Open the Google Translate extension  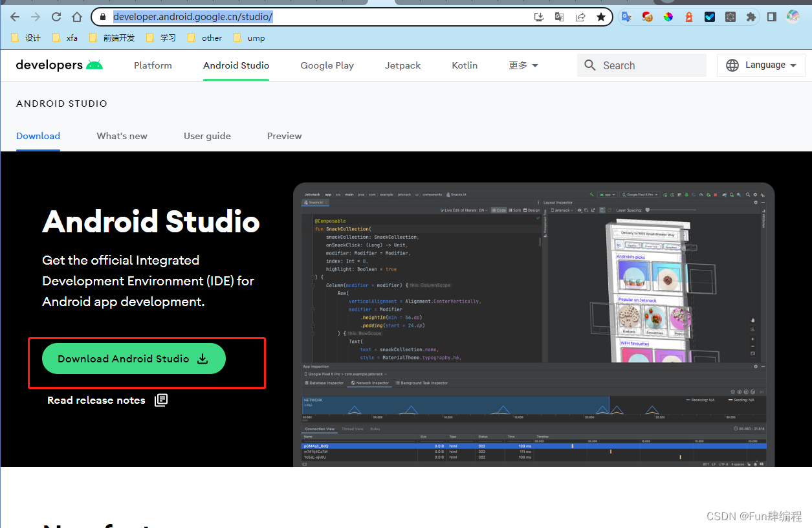626,17
